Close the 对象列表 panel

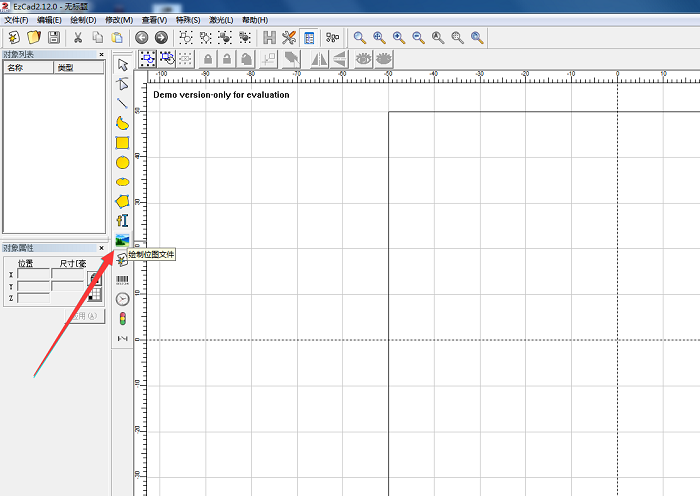101,54
